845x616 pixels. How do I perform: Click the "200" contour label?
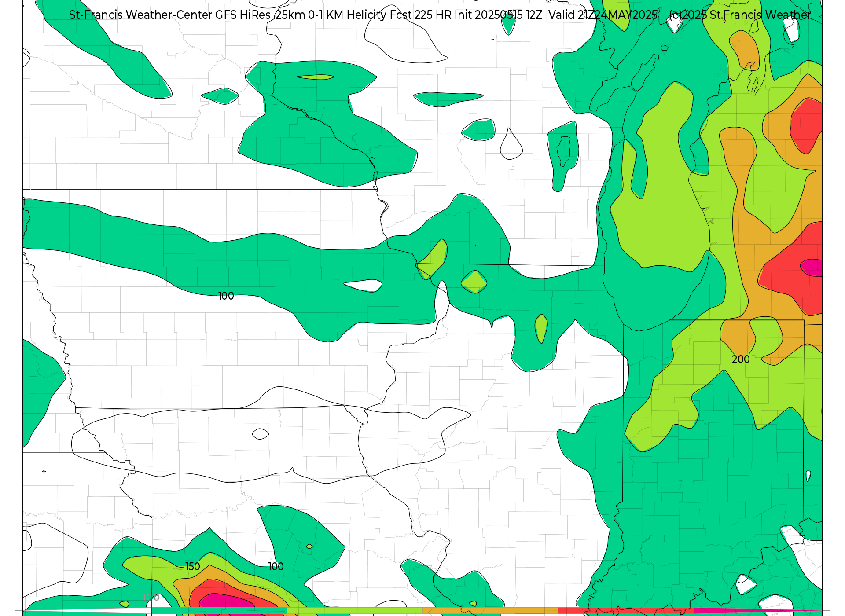pyautogui.click(x=741, y=359)
